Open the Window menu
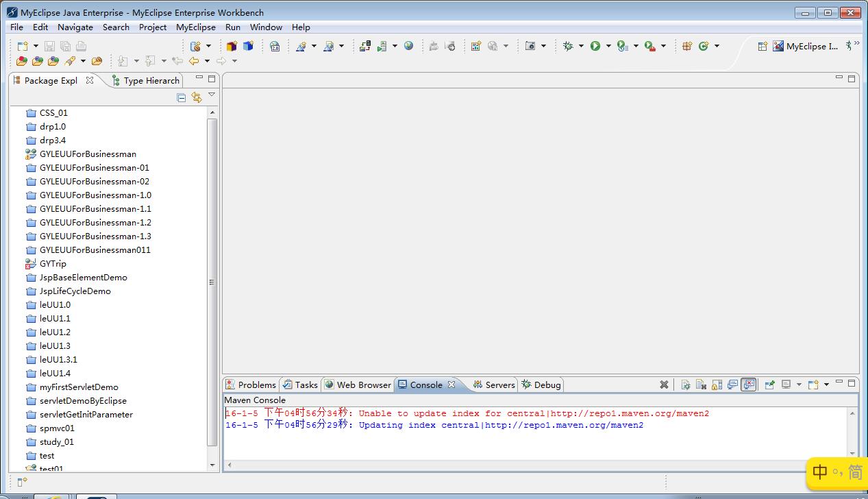The width and height of the screenshot is (868, 499). click(266, 27)
